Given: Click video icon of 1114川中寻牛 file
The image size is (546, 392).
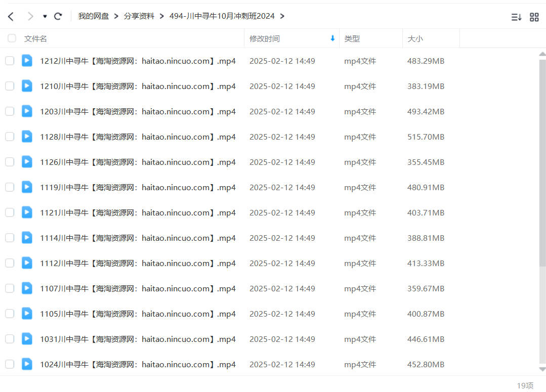Looking at the screenshot, I should point(27,237).
